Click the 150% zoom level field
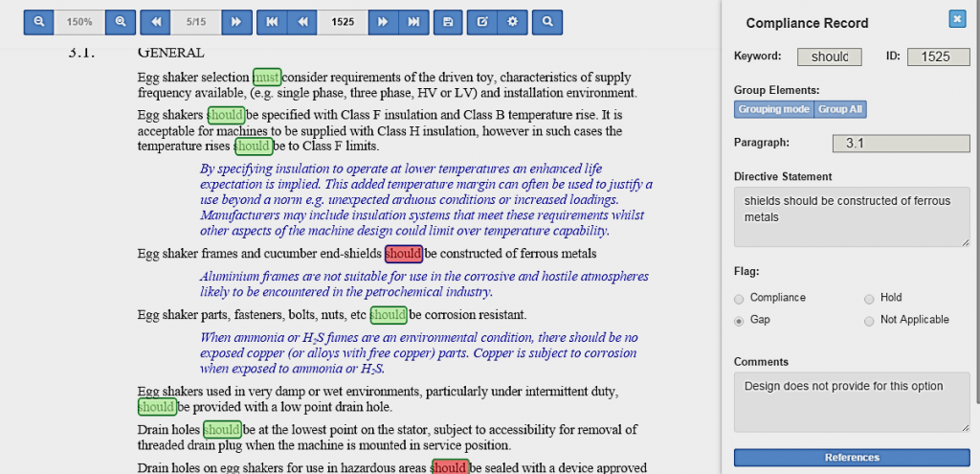The height and width of the screenshot is (474, 980). (x=79, y=22)
